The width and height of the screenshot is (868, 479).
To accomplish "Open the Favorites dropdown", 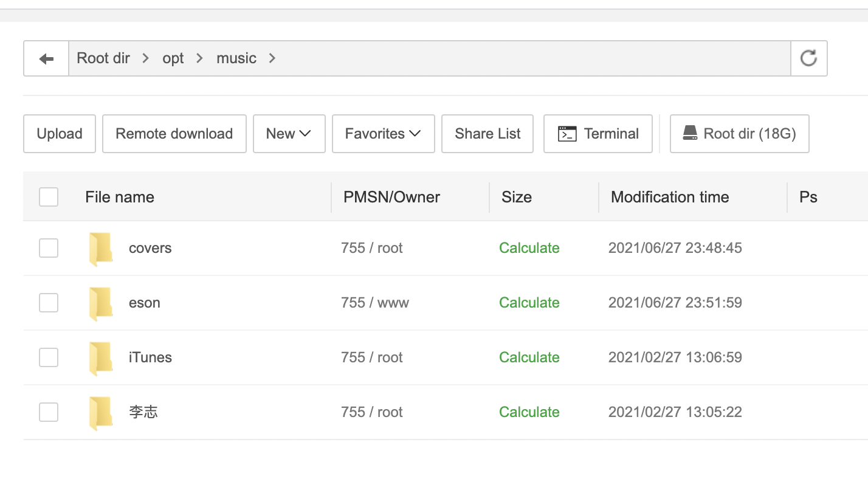I will 383,134.
